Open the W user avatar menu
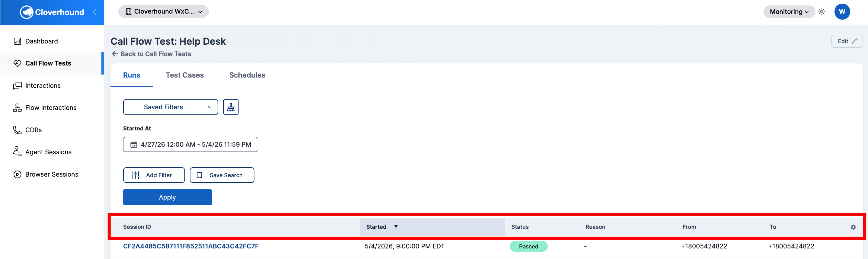The height and width of the screenshot is (259, 868). click(x=842, y=12)
